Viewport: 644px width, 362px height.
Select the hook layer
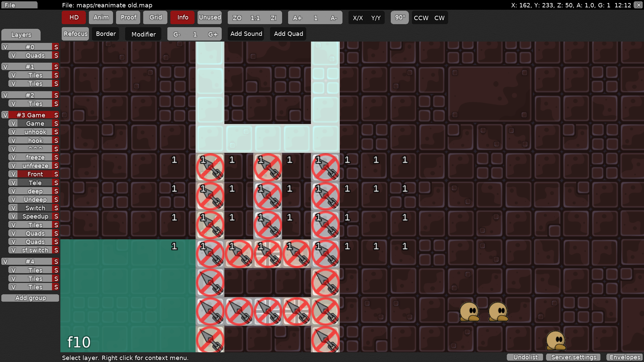tap(35, 140)
